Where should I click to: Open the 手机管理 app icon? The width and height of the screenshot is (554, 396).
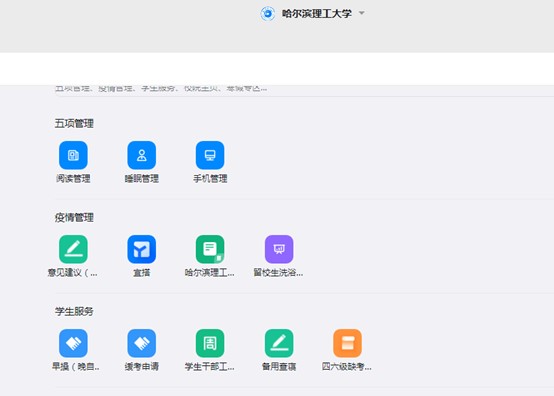pos(210,155)
